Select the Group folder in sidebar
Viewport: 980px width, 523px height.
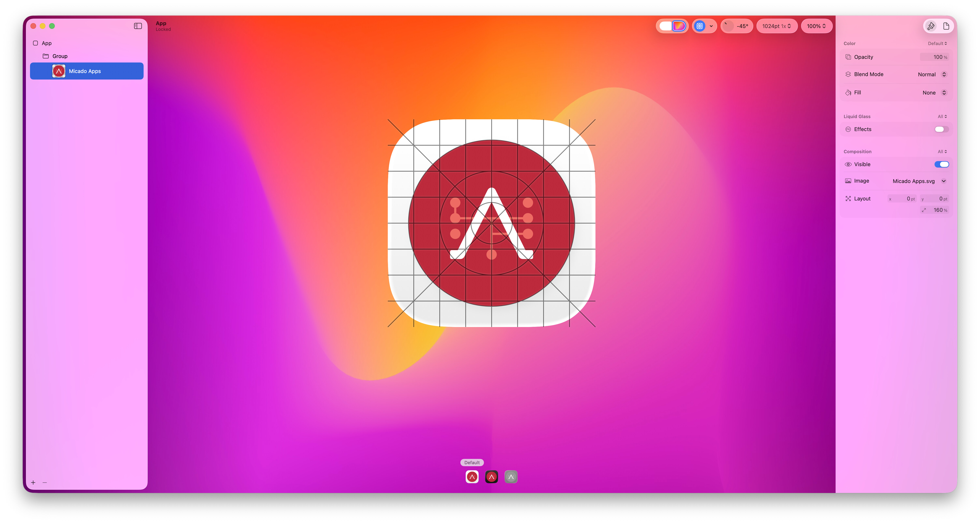60,56
